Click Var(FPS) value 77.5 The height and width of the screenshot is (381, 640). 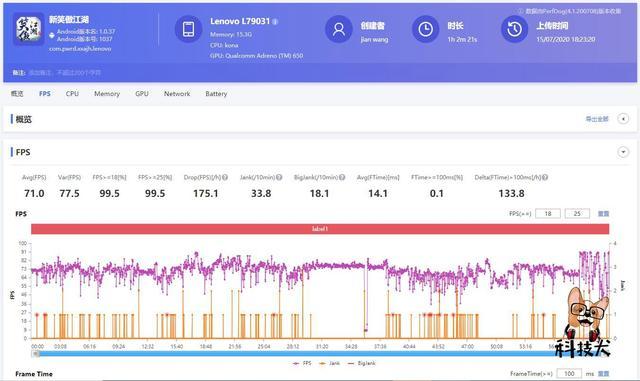tap(69, 194)
